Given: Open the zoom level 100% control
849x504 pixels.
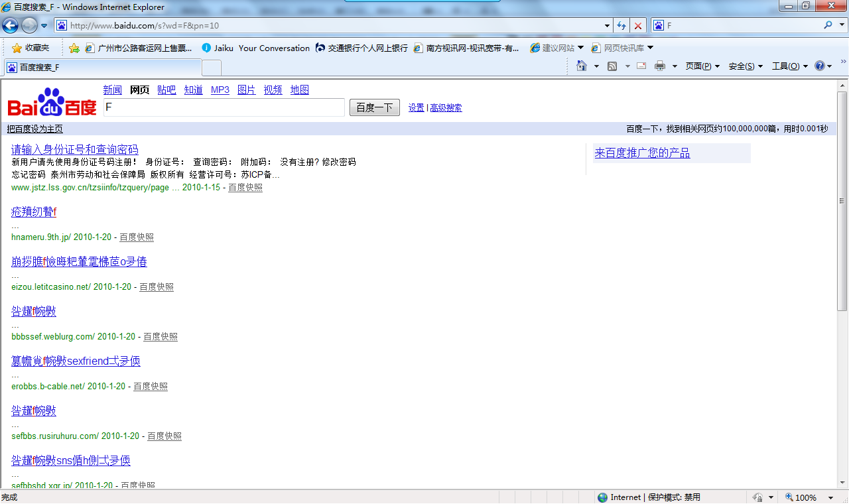Looking at the screenshot, I should tap(801, 497).
